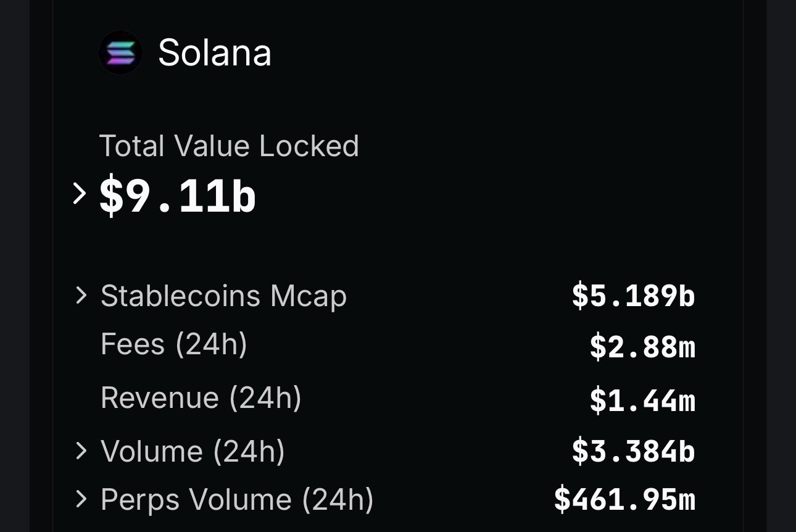Click the Volume (24h) label
Screen dimensions: 796x532
coord(193,451)
